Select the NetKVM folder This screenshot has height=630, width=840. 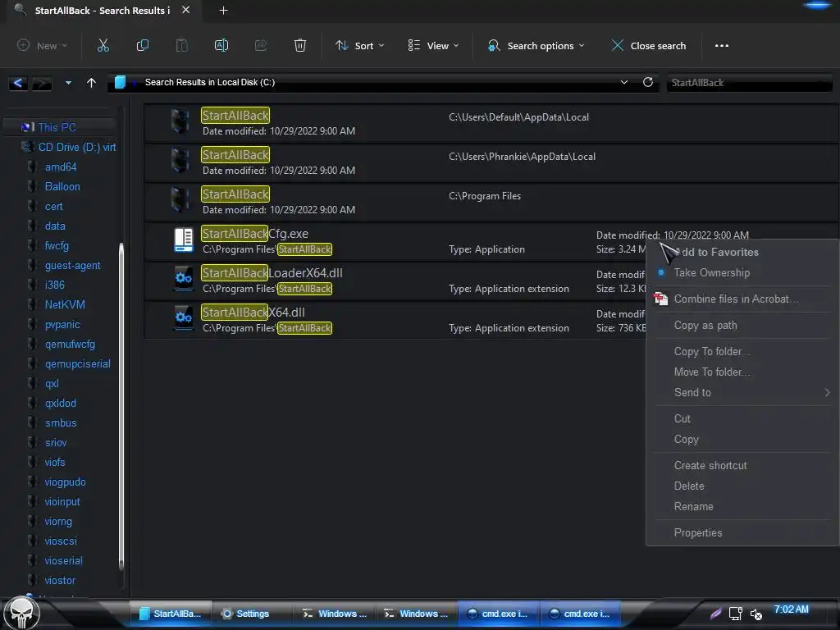click(65, 304)
